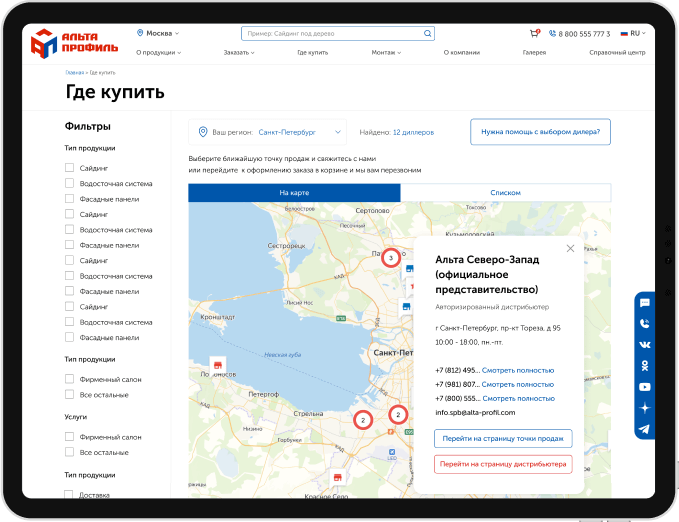679x522 pixels.
Task: Click the store marker near Ломоносов
Action: point(218,365)
